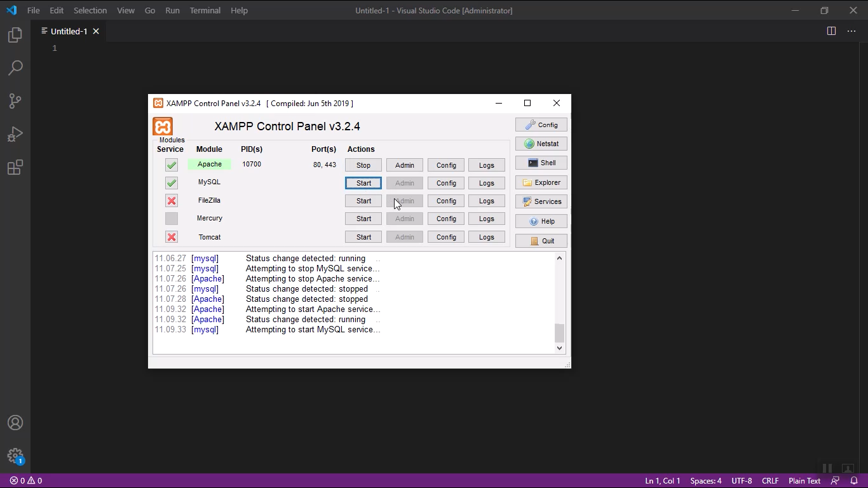Open the Search view in VS Code

coord(15,68)
